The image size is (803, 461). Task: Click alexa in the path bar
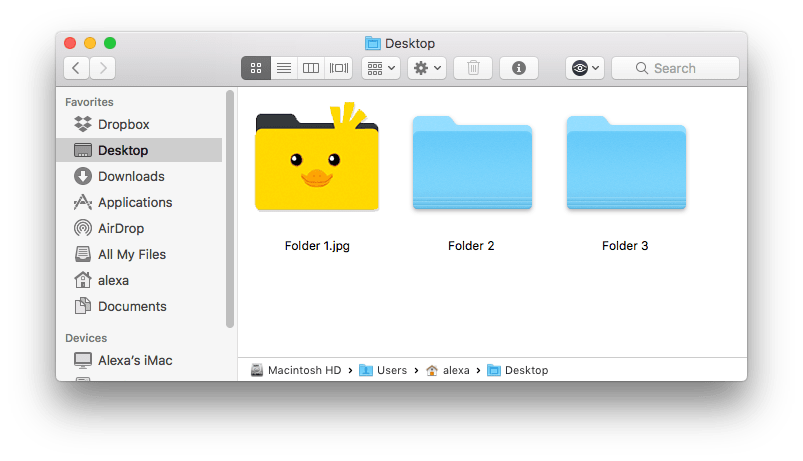coord(448,370)
